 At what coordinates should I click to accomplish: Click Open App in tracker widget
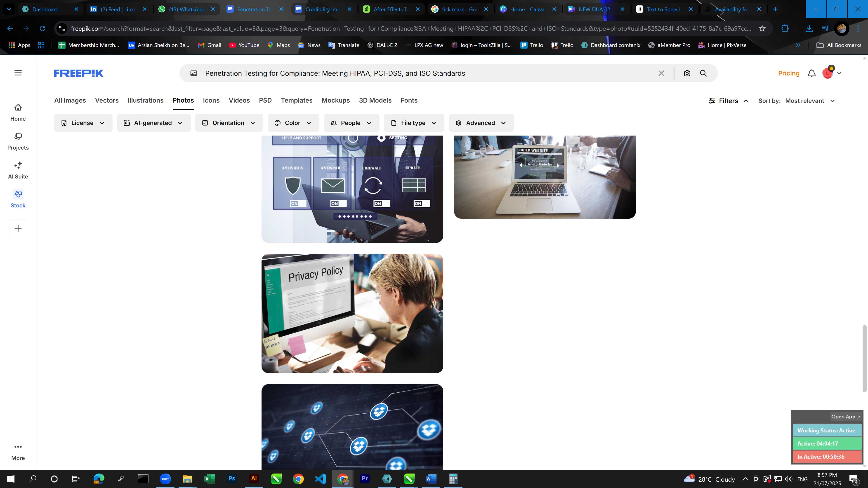845,417
